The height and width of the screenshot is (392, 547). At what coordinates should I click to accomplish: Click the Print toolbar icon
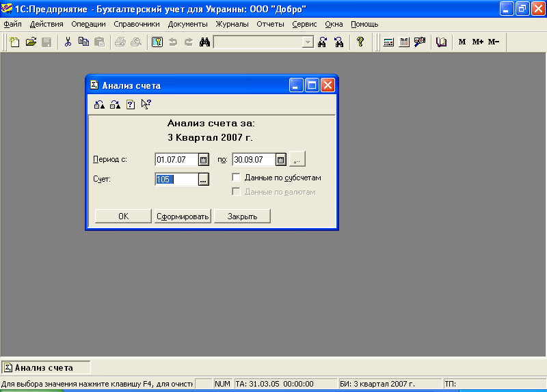coord(120,42)
